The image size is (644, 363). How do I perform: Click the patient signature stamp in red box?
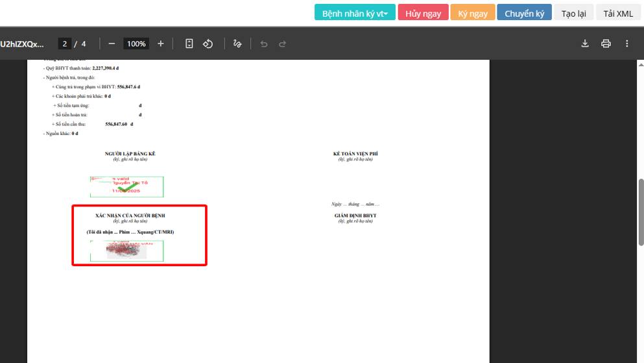(x=127, y=251)
